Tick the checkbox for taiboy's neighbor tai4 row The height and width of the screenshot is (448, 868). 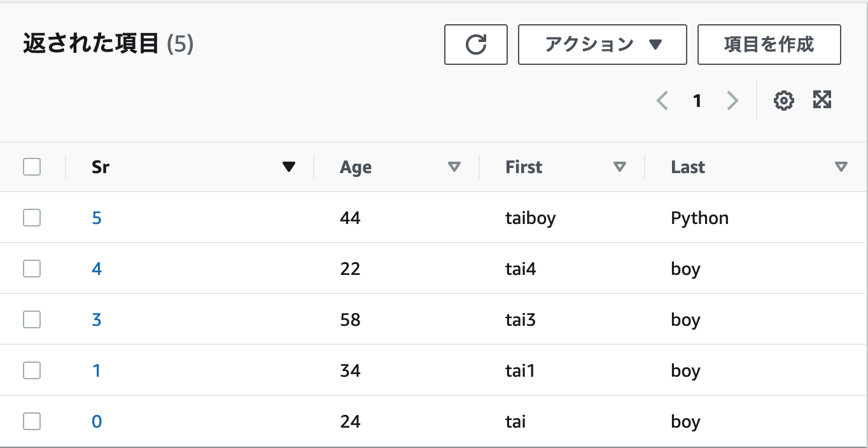[32, 269]
